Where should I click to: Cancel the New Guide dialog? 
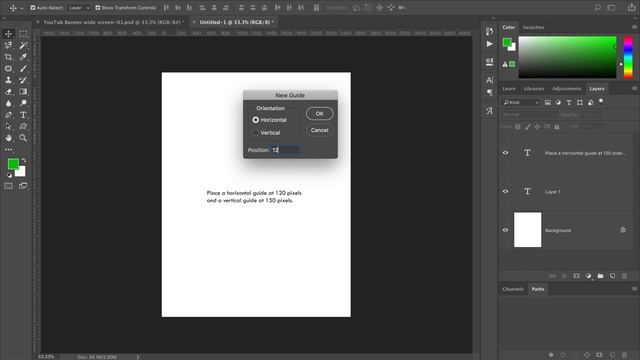(x=320, y=130)
